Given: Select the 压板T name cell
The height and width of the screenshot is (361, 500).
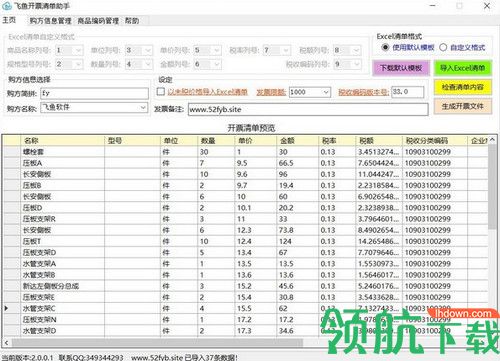Looking at the screenshot, I should 62,241.
